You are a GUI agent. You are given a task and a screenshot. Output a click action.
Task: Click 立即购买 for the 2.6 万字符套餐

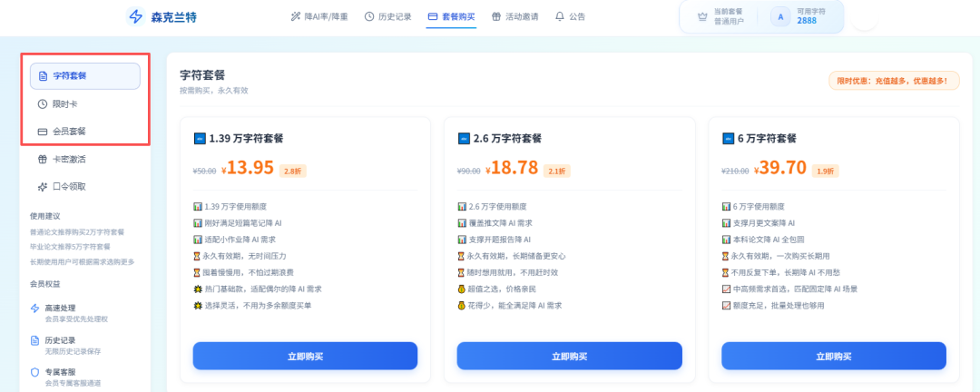[569, 356]
